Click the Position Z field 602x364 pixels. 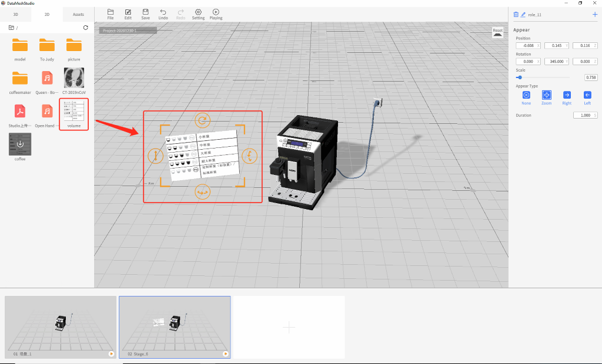pos(585,45)
